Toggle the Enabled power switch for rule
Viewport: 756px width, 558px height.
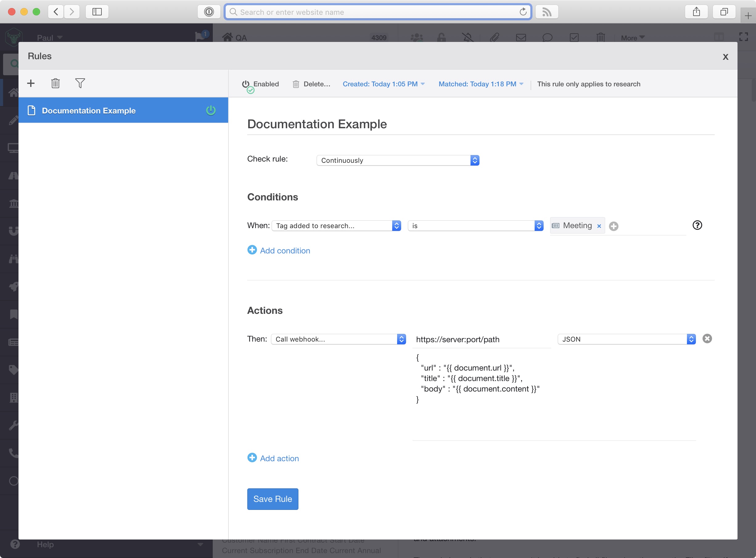[246, 84]
